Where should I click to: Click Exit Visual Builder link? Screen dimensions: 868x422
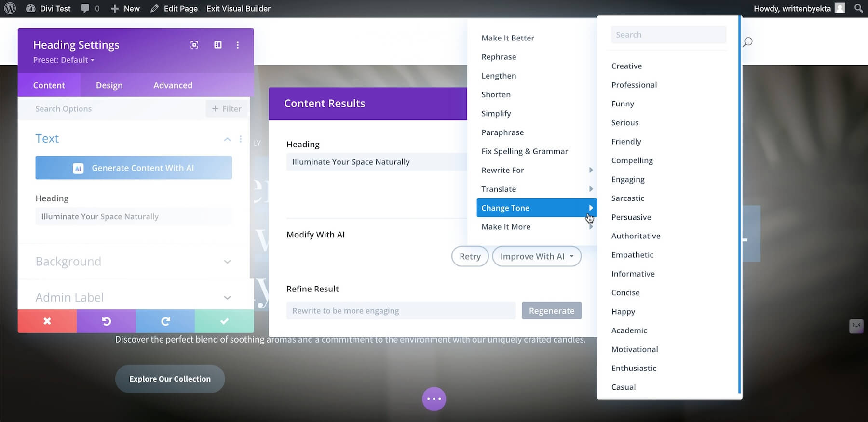[x=238, y=8]
